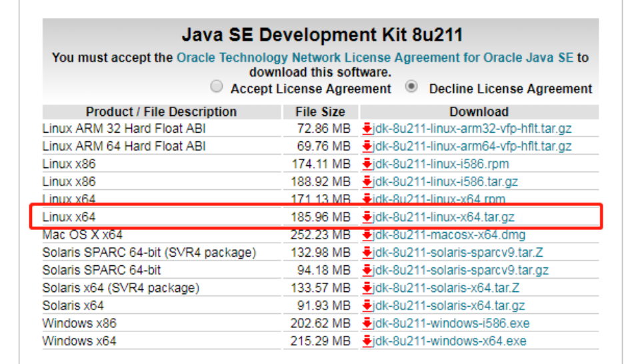Click Solaris x64 (SVR4 package) text
The height and width of the screenshot is (364, 640).
point(121,288)
